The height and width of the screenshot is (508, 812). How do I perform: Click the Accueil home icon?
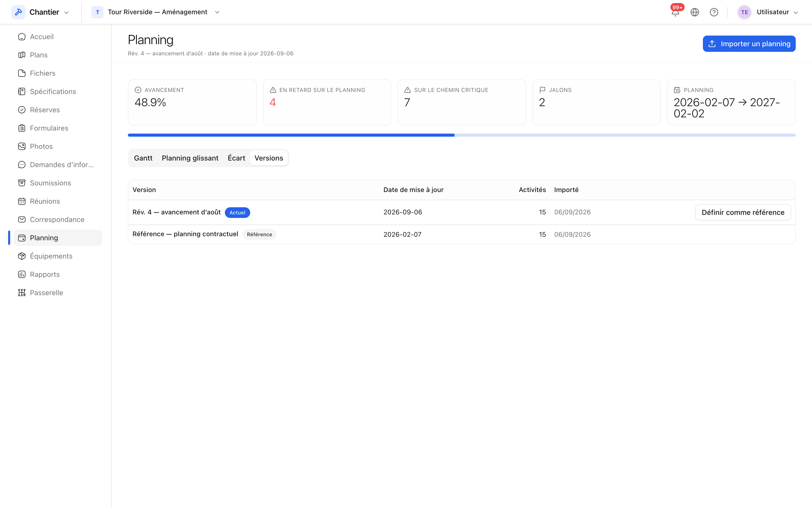pos(22,37)
